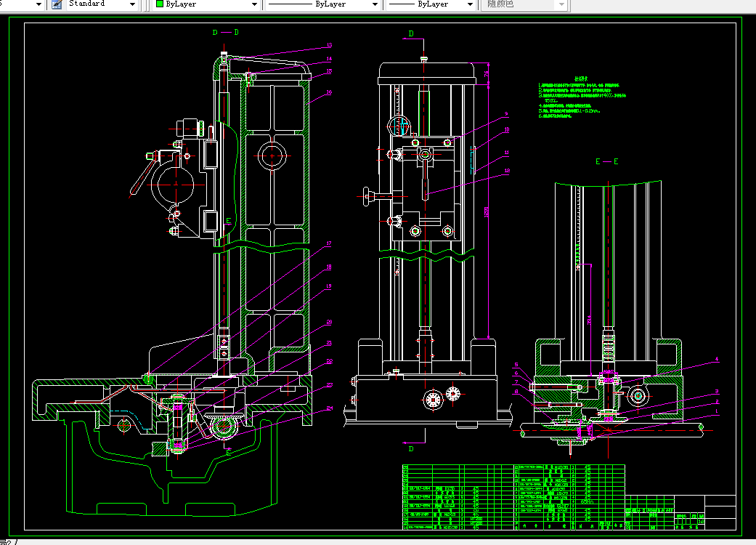Select part balloon number 19

point(329,286)
